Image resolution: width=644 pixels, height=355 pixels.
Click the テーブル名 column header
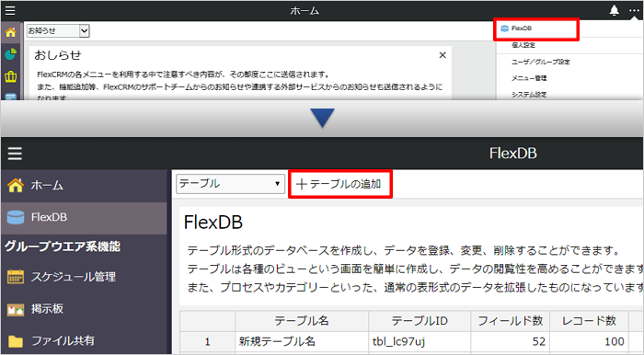coord(302,321)
